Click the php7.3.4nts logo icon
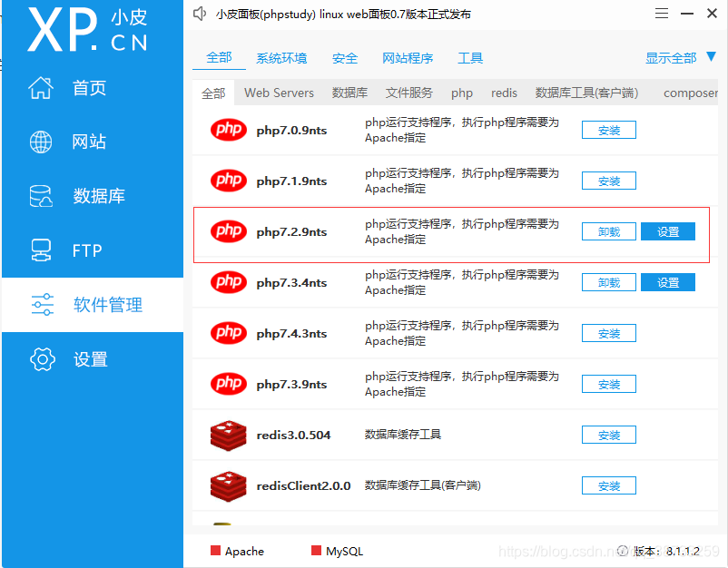 pos(229,281)
